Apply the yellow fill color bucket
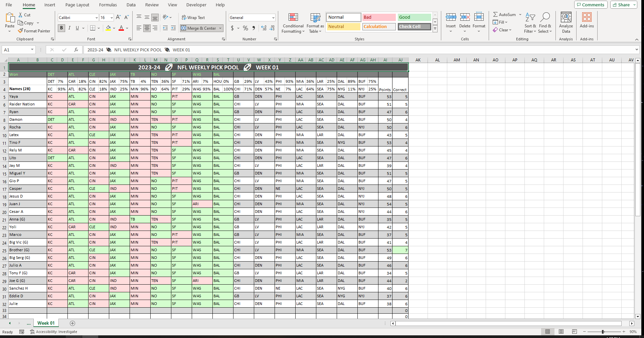 click(108, 28)
